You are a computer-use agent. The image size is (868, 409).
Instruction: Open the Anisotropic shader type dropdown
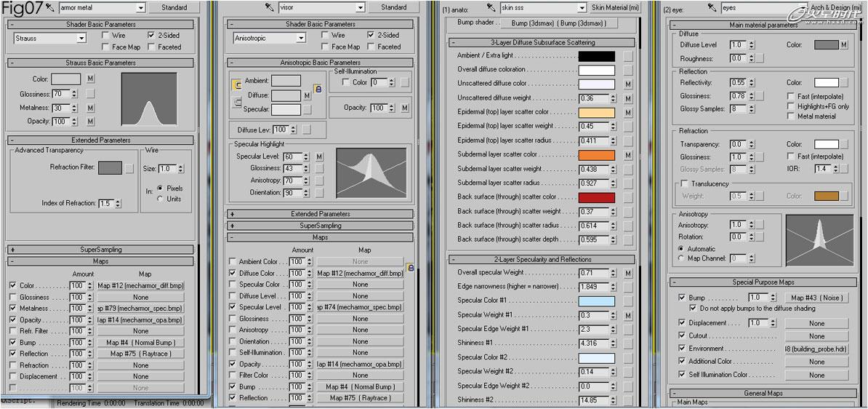(300, 39)
